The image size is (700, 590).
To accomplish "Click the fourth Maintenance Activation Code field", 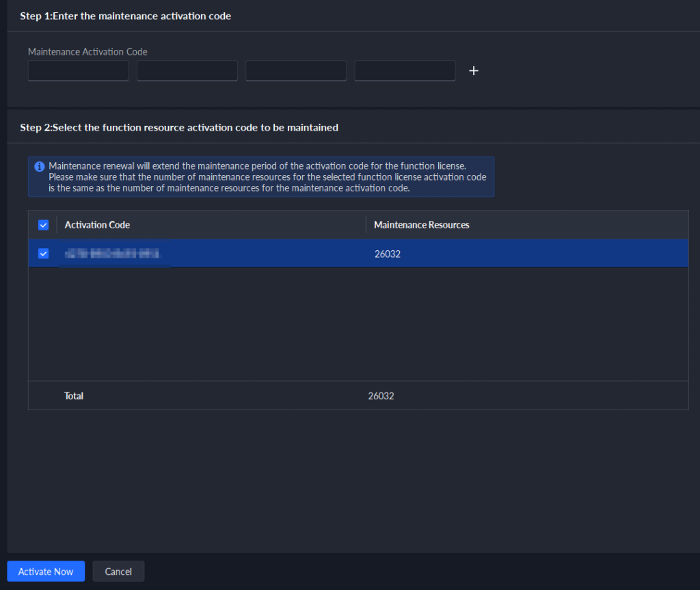I will tap(405, 71).
